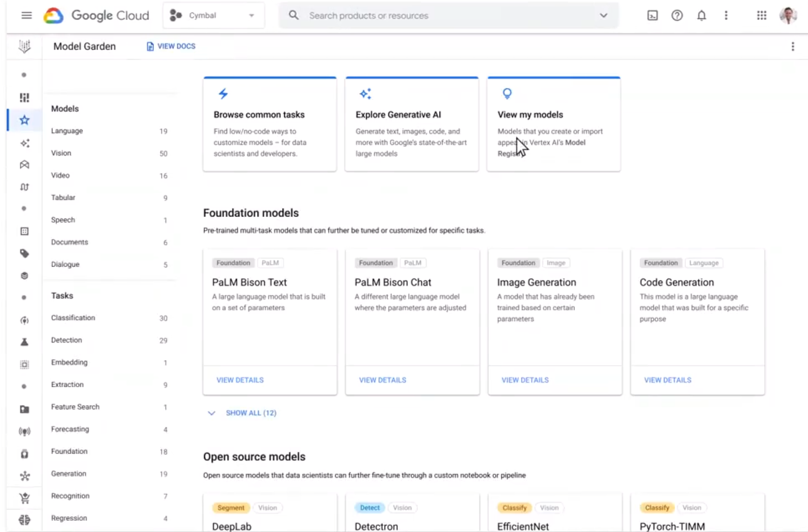Viewport: 808px width, 532px height.
Task: Open Model Garden page overflow menu
Action: [x=793, y=46]
